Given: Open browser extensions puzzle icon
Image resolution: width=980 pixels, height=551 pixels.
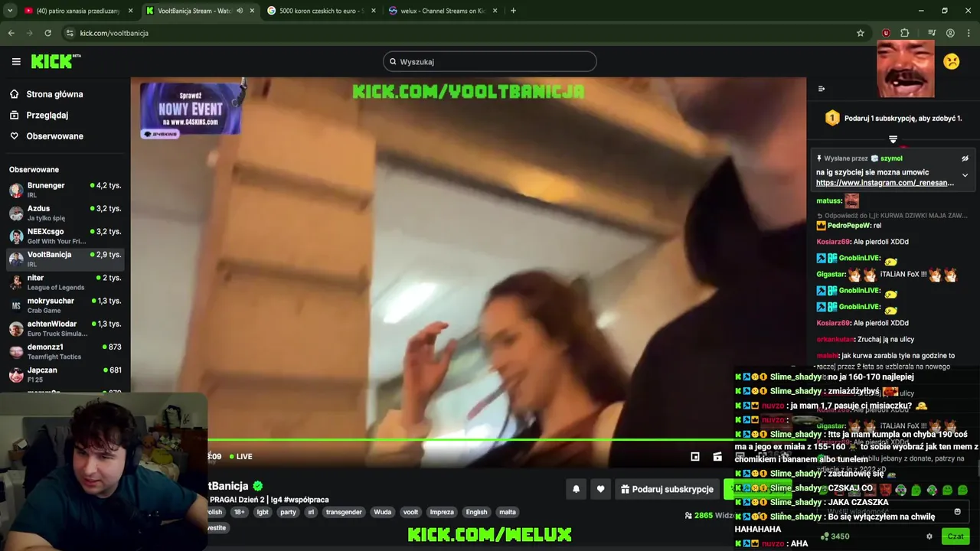Looking at the screenshot, I should (905, 33).
